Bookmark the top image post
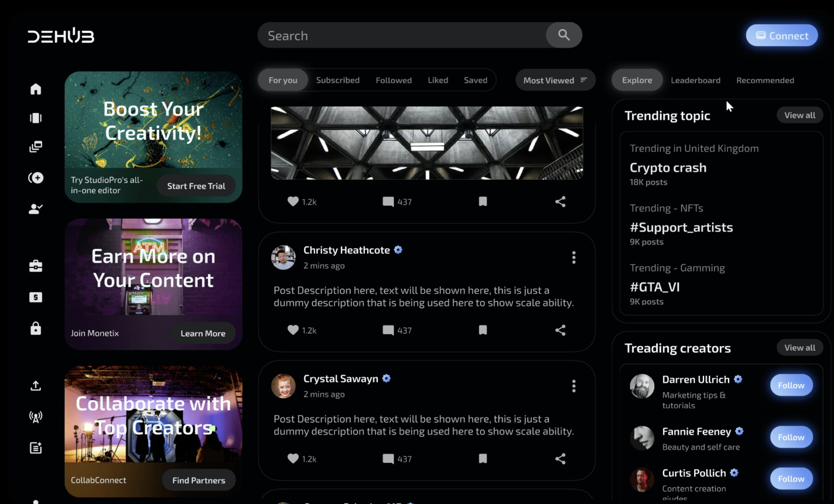The height and width of the screenshot is (504, 834). 483,201
